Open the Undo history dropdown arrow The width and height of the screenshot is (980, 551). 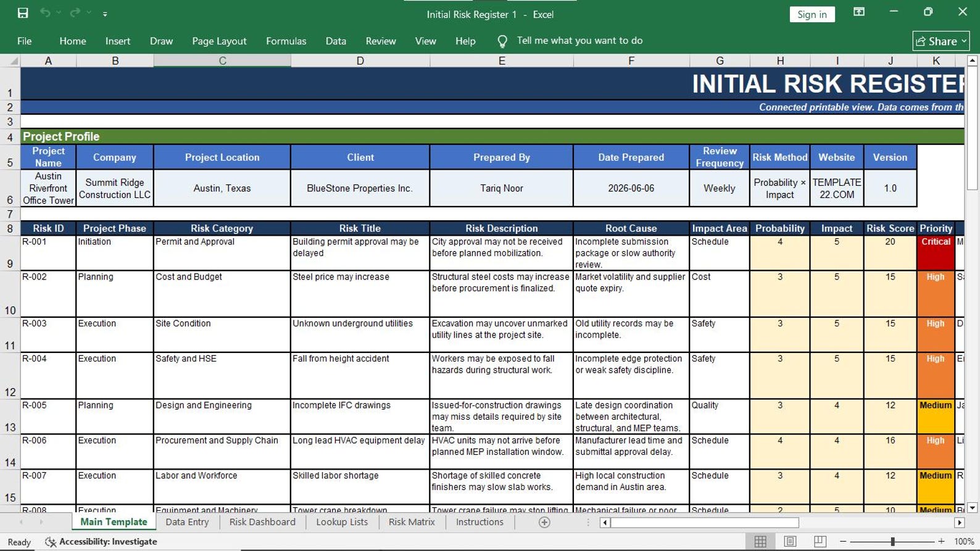point(59,13)
